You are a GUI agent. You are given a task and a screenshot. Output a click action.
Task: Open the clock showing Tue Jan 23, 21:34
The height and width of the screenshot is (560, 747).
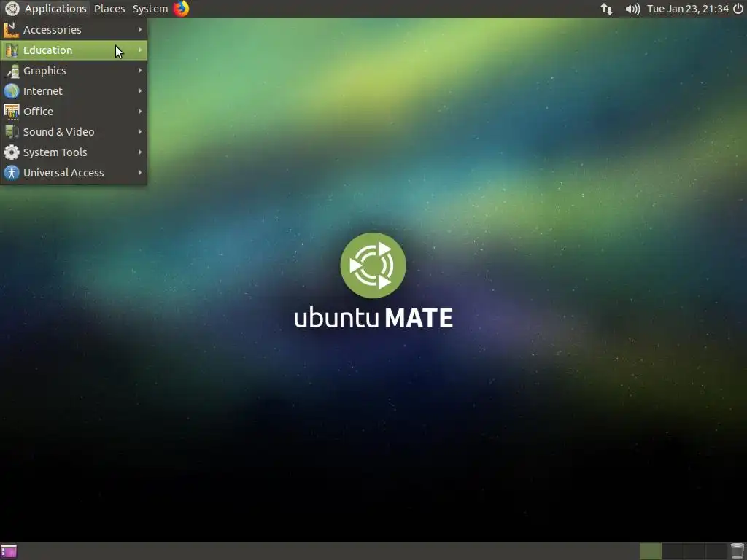(x=687, y=9)
